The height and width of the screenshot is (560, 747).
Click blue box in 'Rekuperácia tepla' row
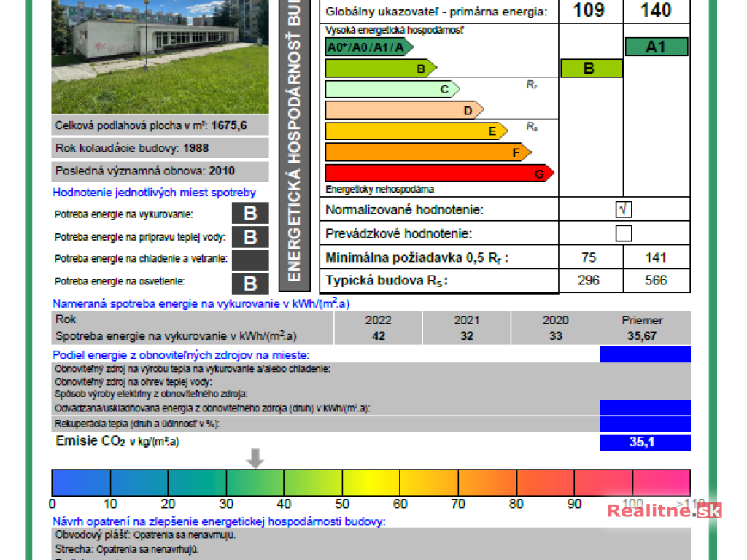[645, 424]
